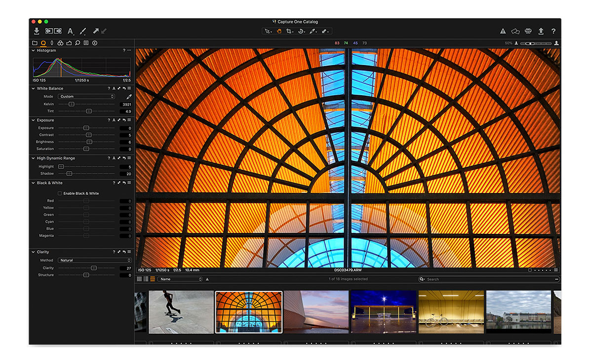Click the Rotate tool in the cursor toolbar
Viewport: 590px width, 364px height.
pos(300,31)
